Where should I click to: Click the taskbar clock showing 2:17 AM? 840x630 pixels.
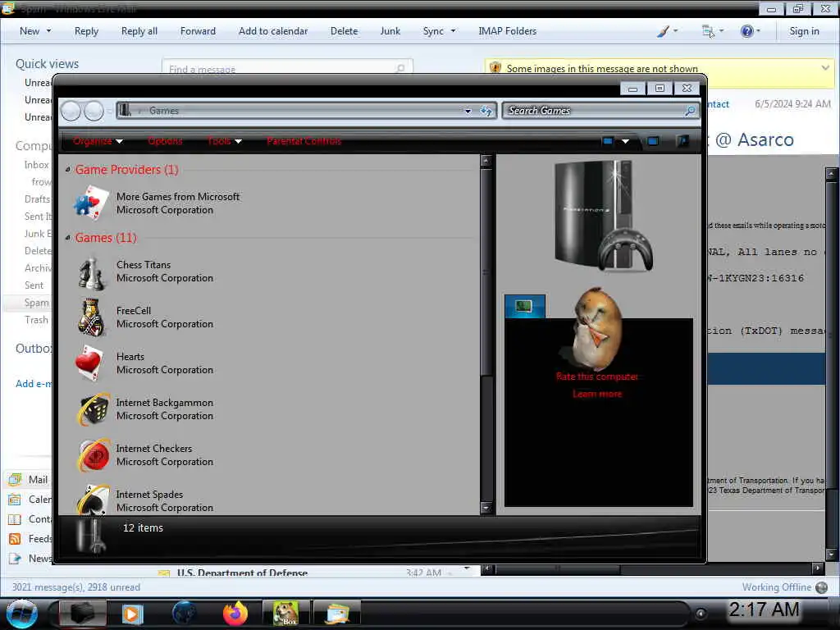(764, 609)
